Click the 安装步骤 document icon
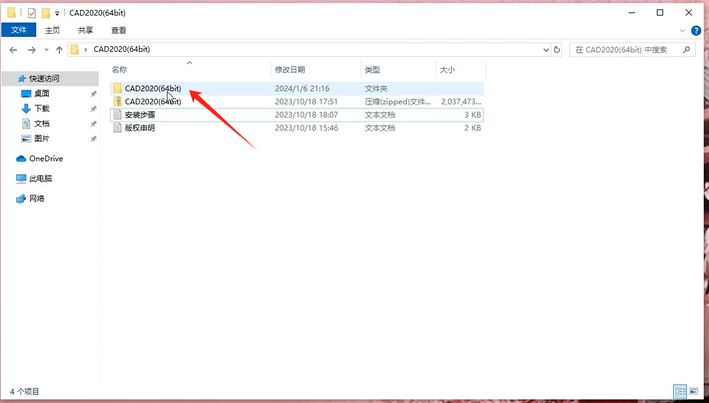The width and height of the screenshot is (709, 403). (x=118, y=114)
